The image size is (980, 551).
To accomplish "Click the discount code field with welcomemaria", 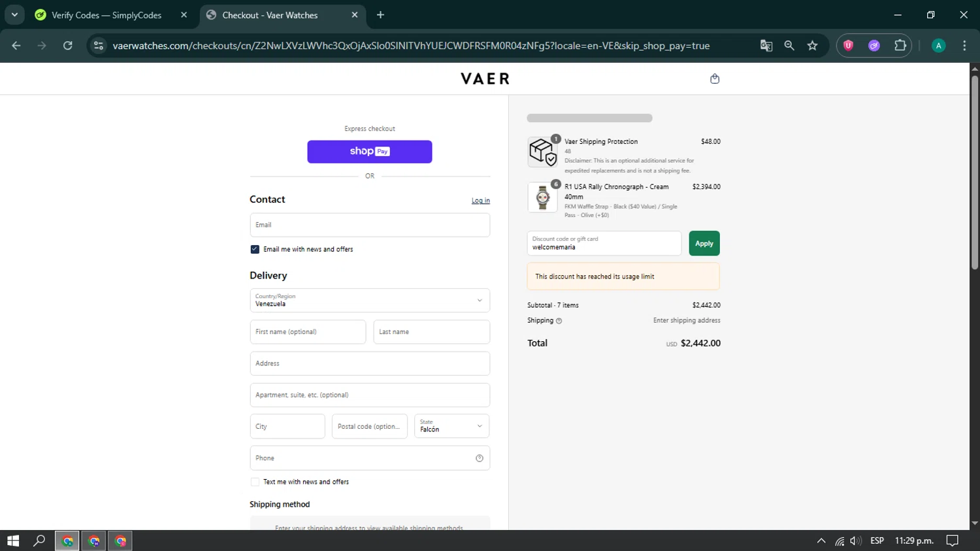I will point(604,243).
